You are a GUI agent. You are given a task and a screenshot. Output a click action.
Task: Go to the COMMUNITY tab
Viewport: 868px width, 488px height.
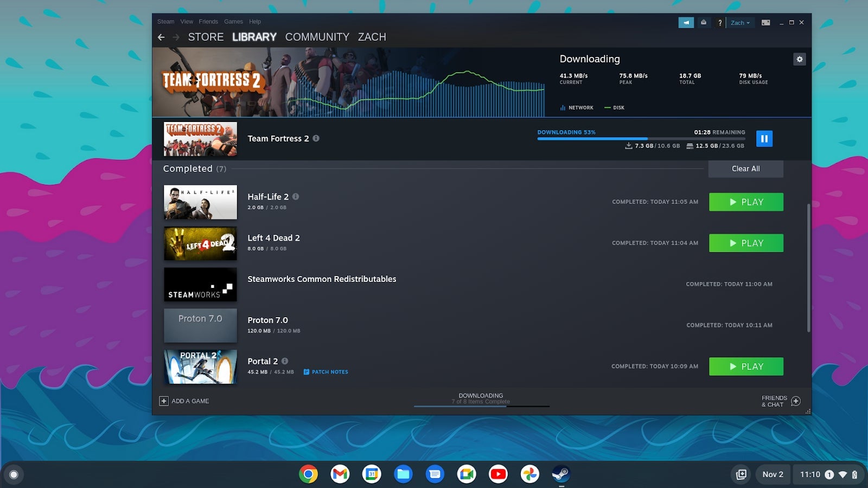[317, 37]
